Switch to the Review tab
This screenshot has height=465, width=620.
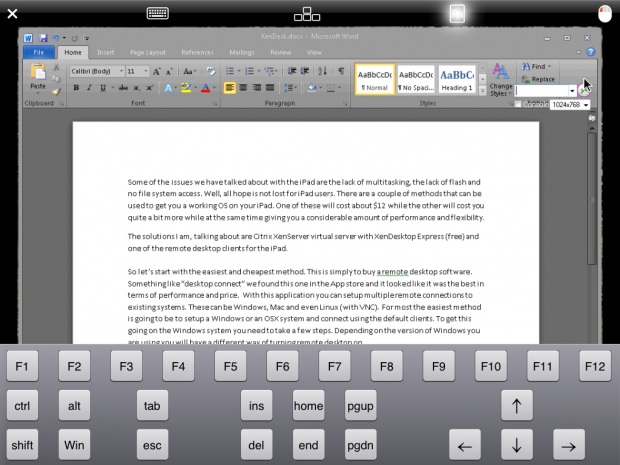(281, 52)
